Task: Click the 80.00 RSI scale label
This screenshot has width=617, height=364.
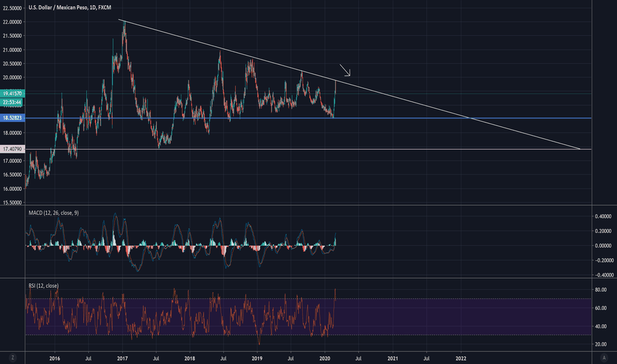Action: click(603, 290)
